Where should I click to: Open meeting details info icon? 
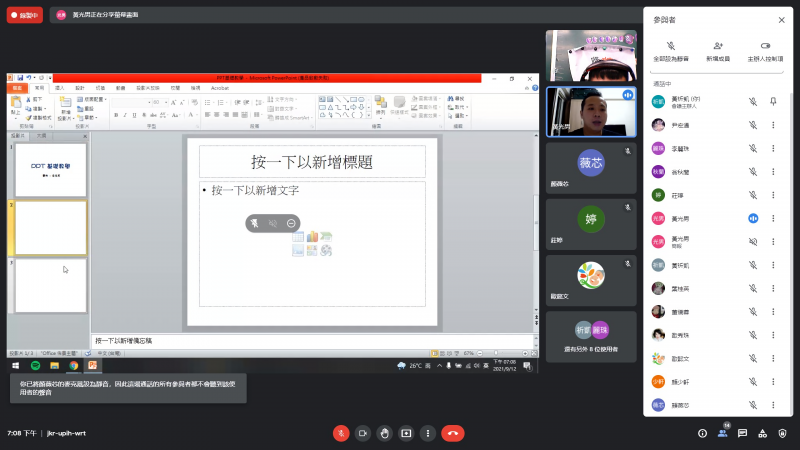coord(703,433)
